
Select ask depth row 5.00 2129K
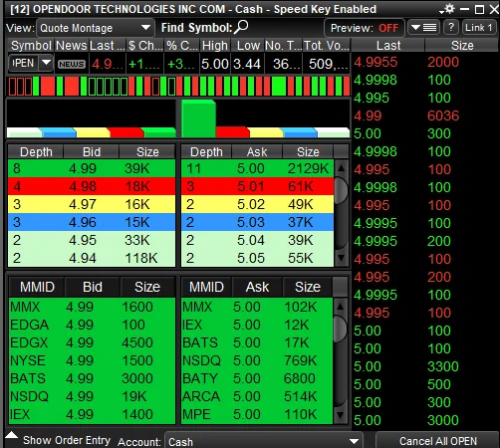(257, 168)
